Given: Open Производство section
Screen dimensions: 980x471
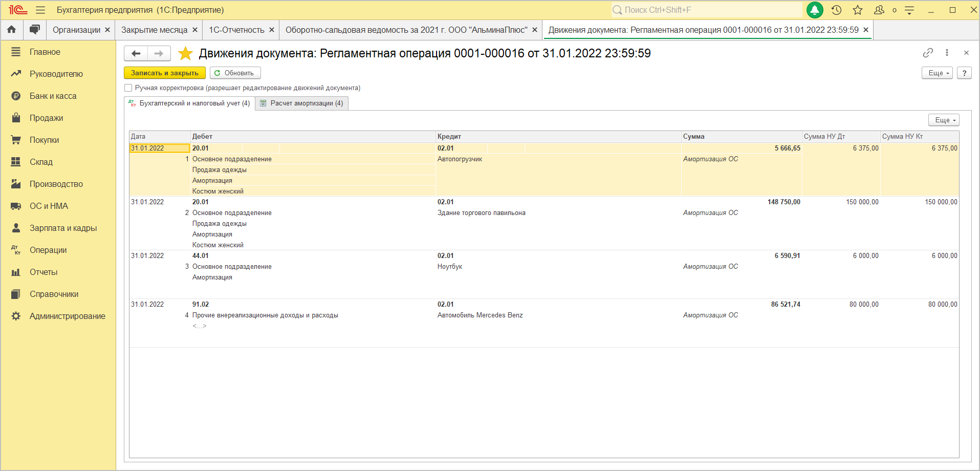Looking at the screenshot, I should point(58,184).
